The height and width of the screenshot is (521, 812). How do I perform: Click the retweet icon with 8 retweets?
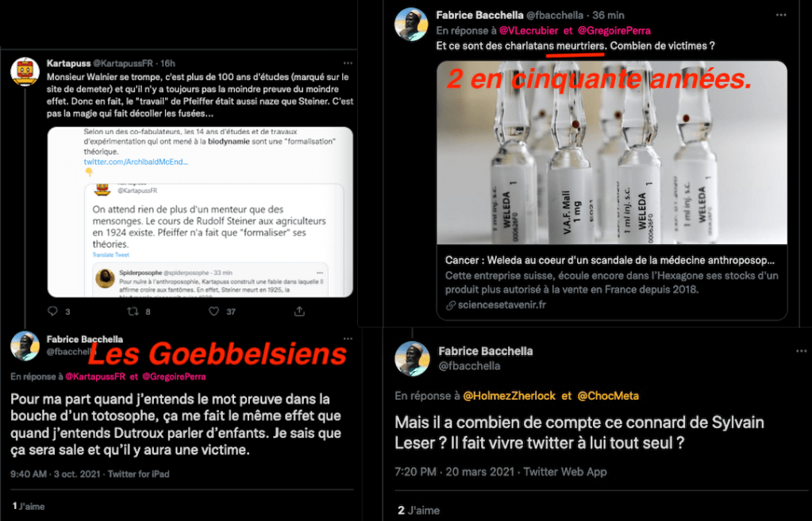pyautogui.click(x=133, y=311)
